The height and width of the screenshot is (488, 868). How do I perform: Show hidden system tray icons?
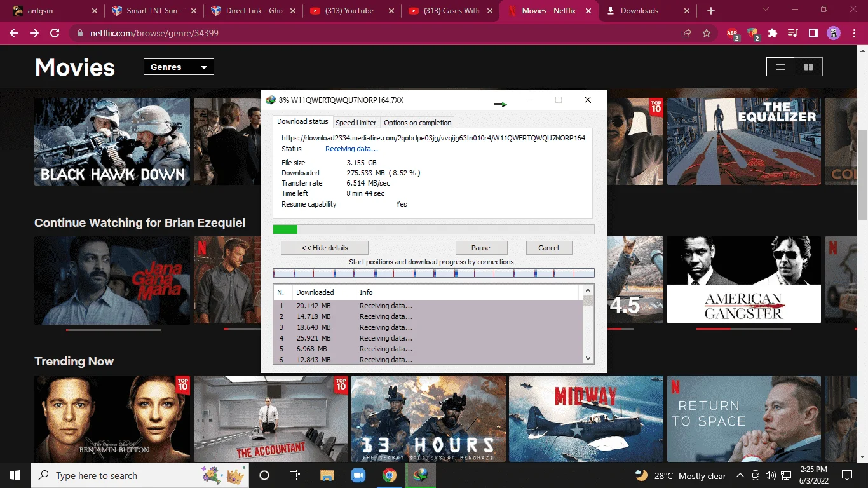click(740, 475)
